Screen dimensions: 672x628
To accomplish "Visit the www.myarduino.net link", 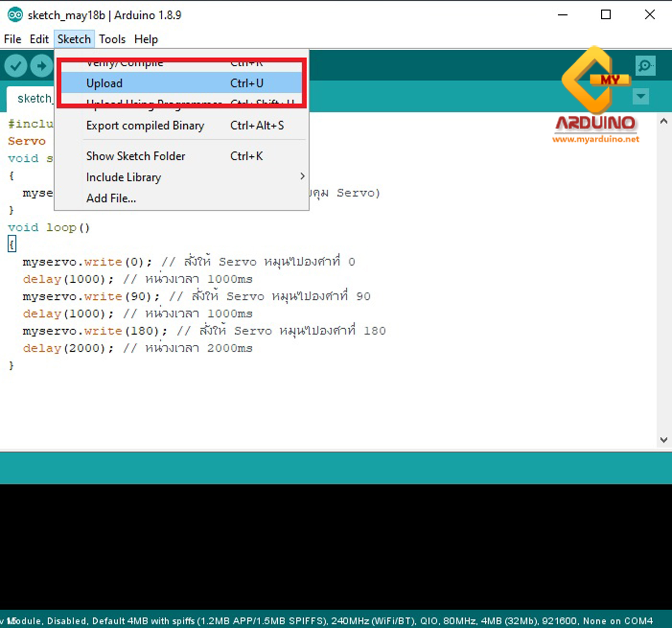I will 596,140.
